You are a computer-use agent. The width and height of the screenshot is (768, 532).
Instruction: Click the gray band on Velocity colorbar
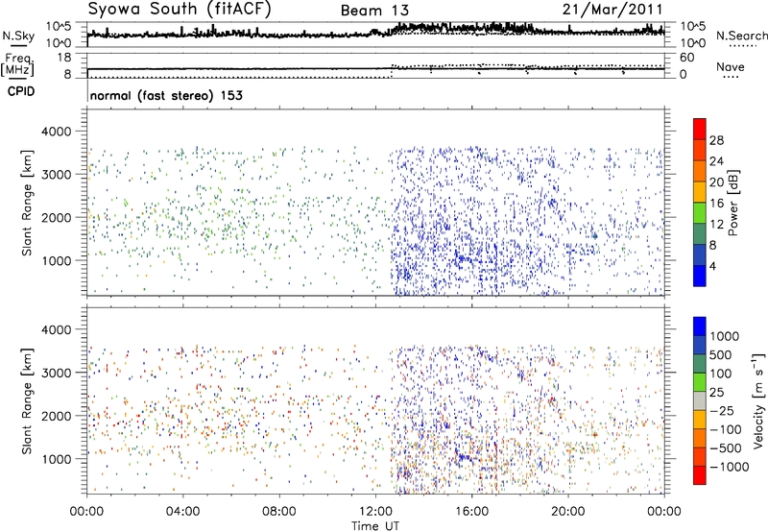click(x=700, y=400)
